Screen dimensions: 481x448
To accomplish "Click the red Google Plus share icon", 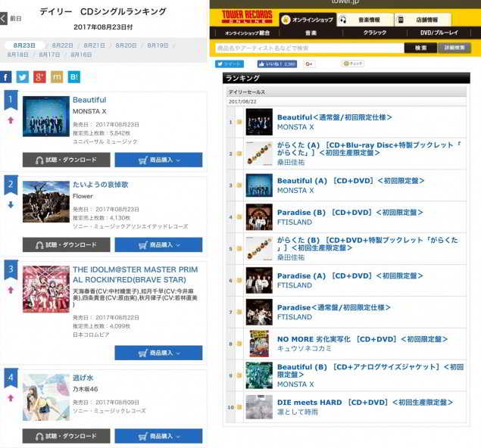I will (x=39, y=77).
